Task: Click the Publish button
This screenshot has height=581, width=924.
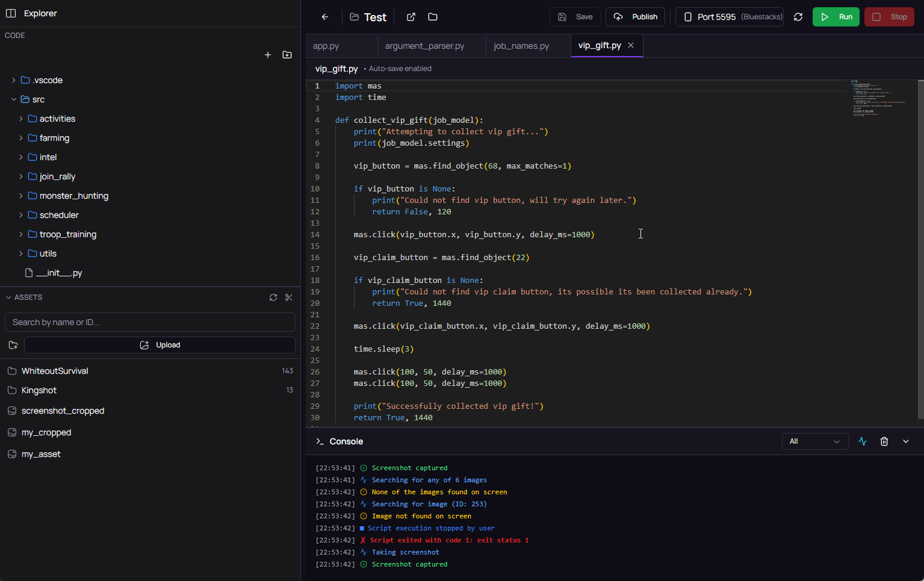Action: click(x=636, y=17)
